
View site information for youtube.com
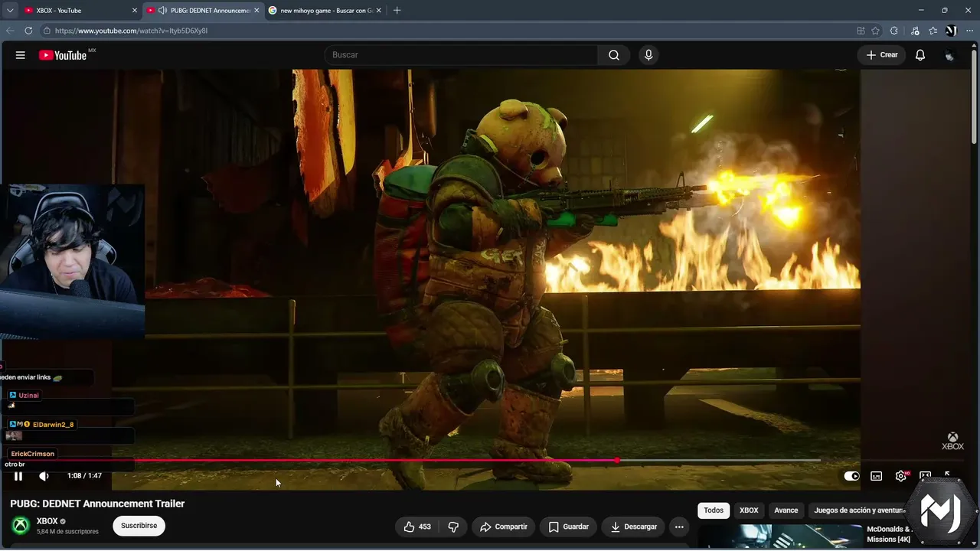pyautogui.click(x=47, y=31)
